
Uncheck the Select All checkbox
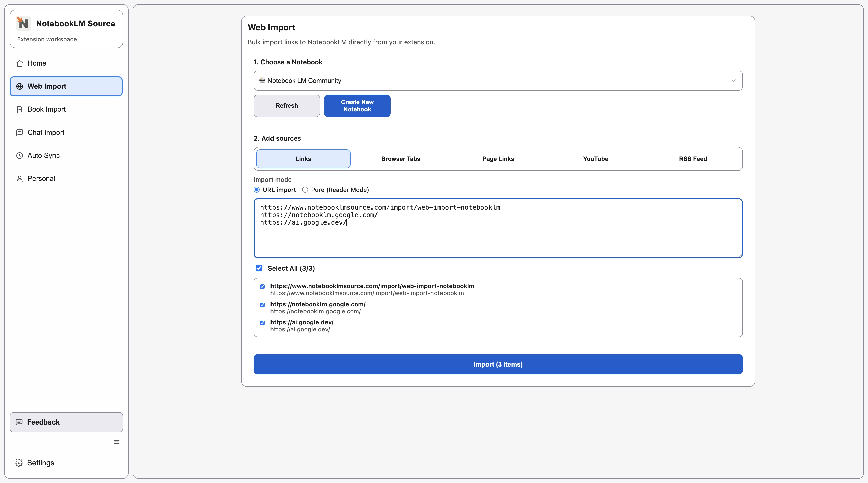pyautogui.click(x=259, y=268)
